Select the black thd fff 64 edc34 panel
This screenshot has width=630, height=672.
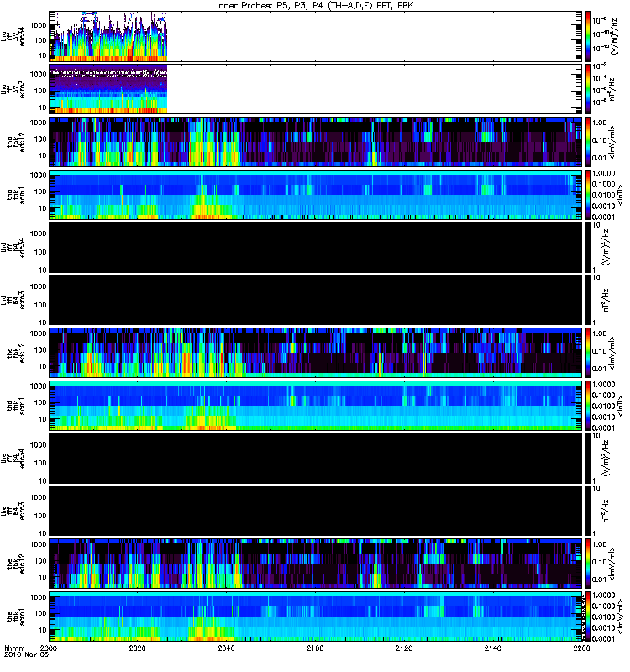pos(316,247)
